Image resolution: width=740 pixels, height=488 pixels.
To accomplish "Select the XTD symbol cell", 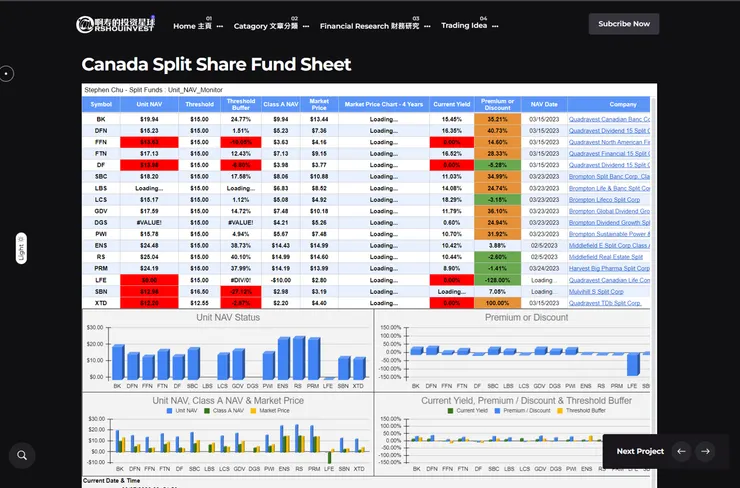I will pyautogui.click(x=101, y=303).
